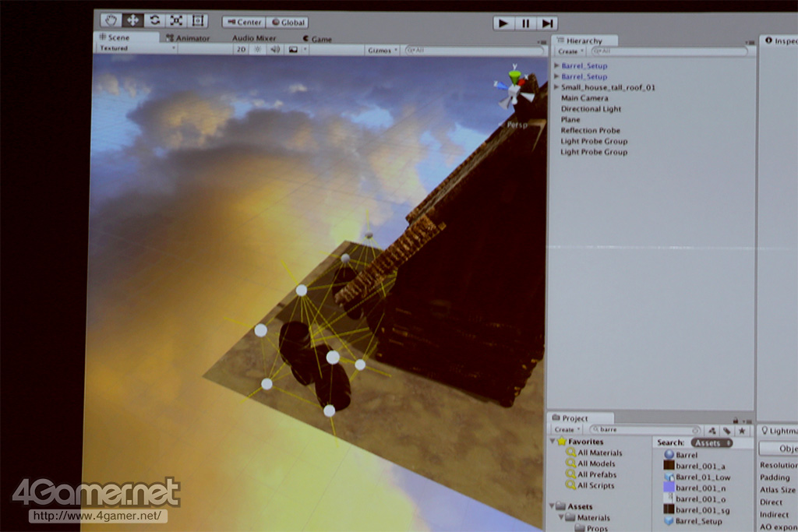Viewport: 798px width, 532px height.
Task: Open the Gizmos dropdown
Action: coord(383,50)
